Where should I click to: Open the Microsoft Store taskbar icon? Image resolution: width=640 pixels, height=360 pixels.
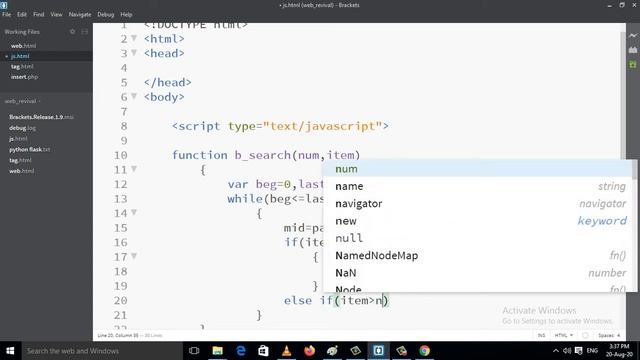coord(264,351)
